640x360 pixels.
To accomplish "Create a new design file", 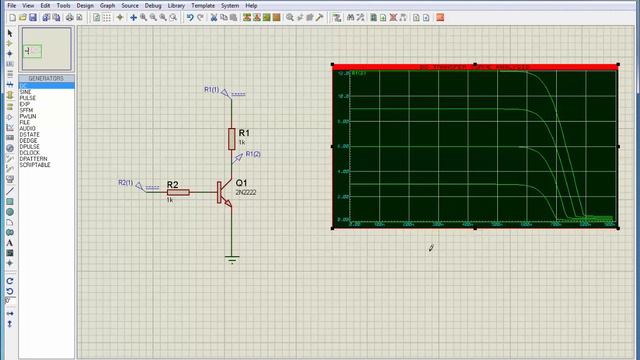I will pyautogui.click(x=13, y=18).
